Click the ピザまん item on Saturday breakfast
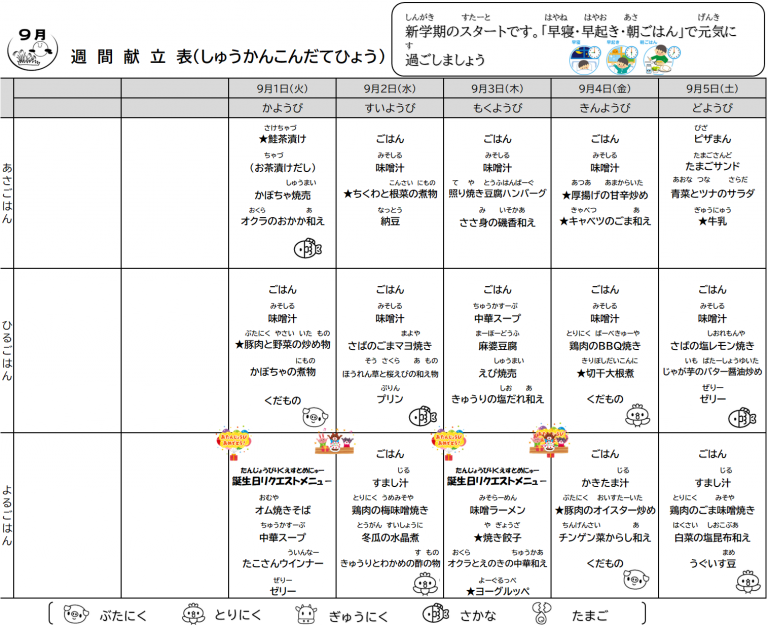 tap(712, 139)
